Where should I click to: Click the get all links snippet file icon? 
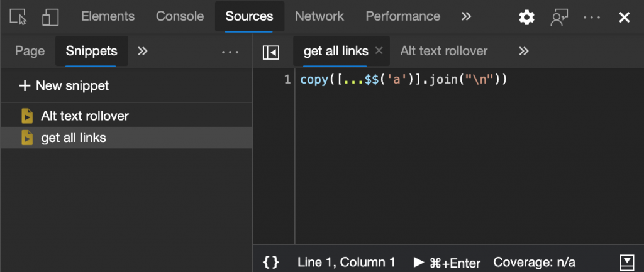tap(27, 138)
